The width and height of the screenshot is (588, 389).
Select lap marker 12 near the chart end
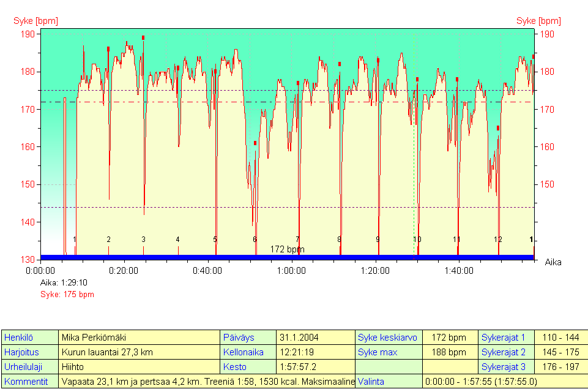tap(498, 240)
